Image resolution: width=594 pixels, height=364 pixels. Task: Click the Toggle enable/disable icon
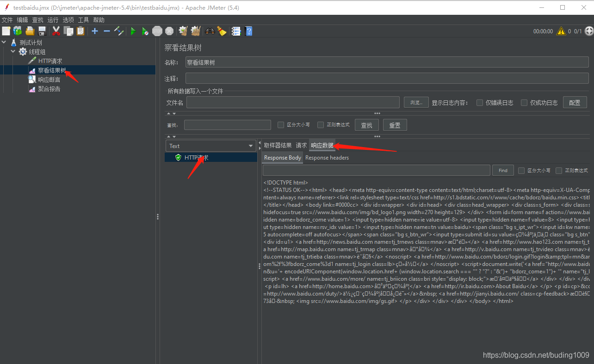tap(119, 31)
